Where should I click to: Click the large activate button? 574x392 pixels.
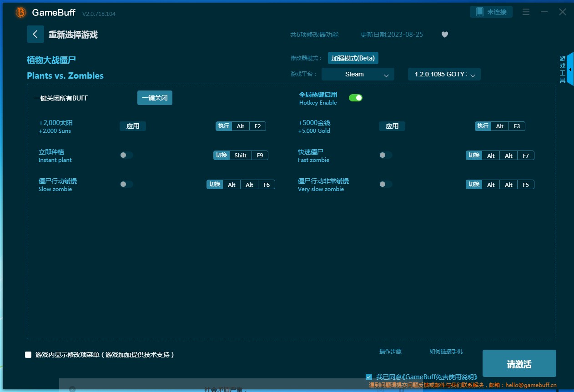coord(519,364)
